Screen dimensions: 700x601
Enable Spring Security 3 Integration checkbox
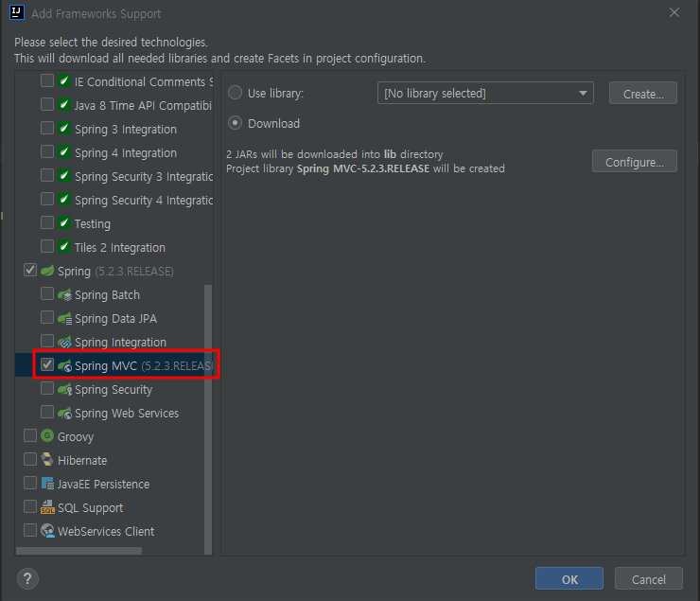[x=47, y=175]
